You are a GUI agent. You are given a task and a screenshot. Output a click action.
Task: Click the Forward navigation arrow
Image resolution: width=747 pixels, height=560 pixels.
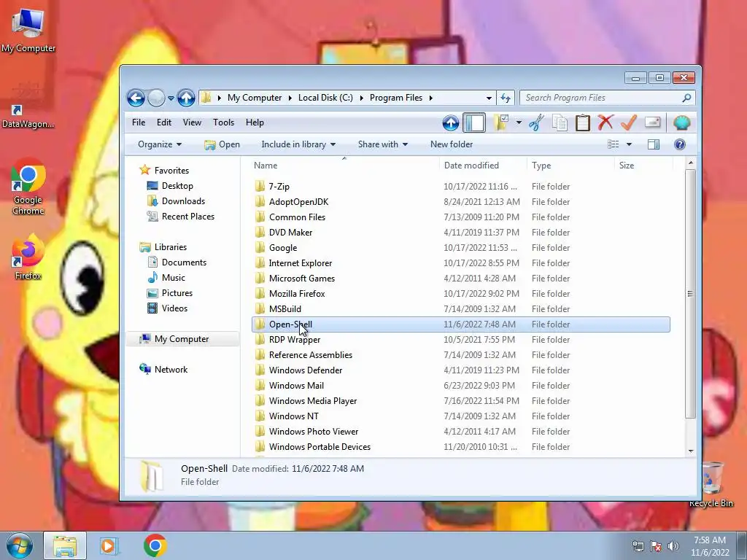point(156,98)
